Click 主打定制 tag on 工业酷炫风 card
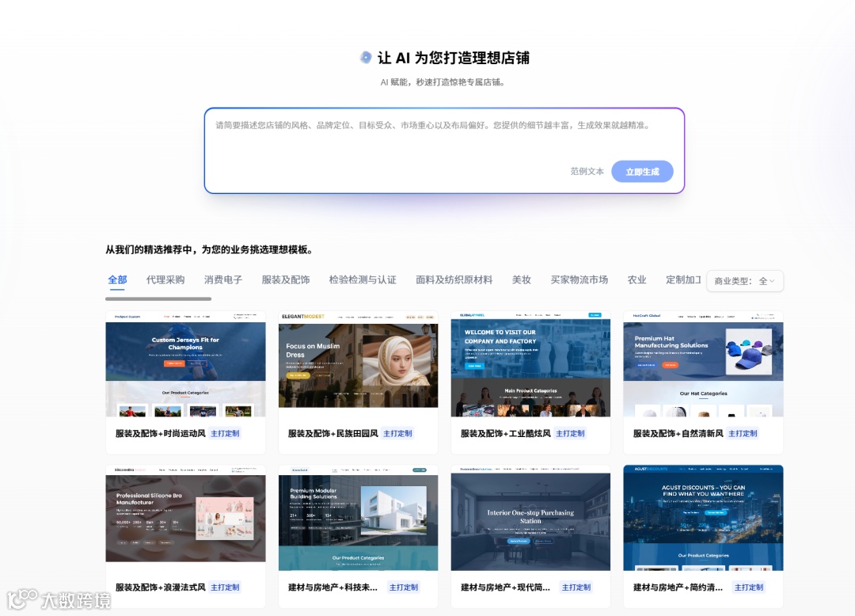The height and width of the screenshot is (616, 855). 570,433
